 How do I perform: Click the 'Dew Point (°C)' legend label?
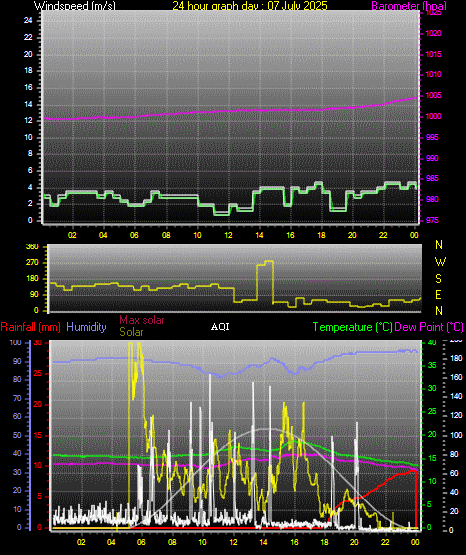pos(429,327)
